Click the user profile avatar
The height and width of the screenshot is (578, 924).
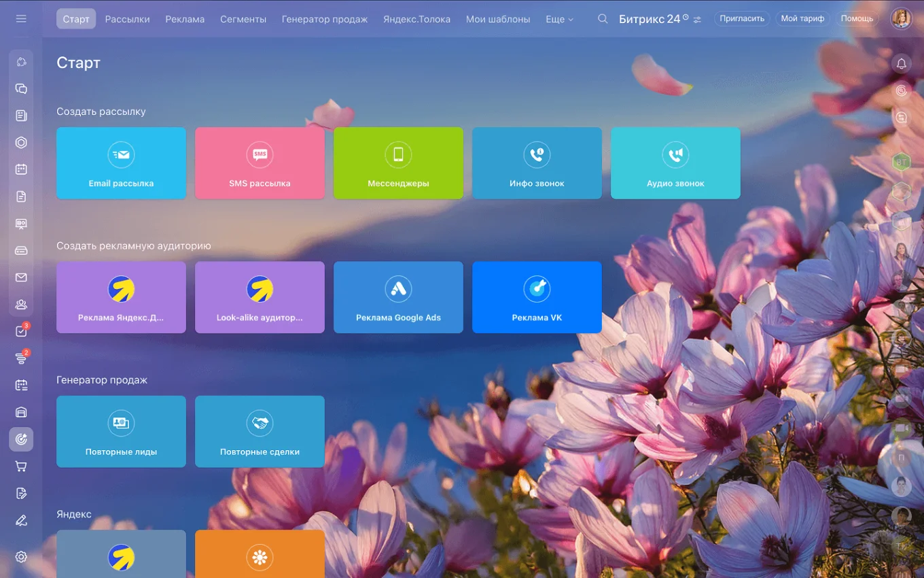[x=901, y=18]
